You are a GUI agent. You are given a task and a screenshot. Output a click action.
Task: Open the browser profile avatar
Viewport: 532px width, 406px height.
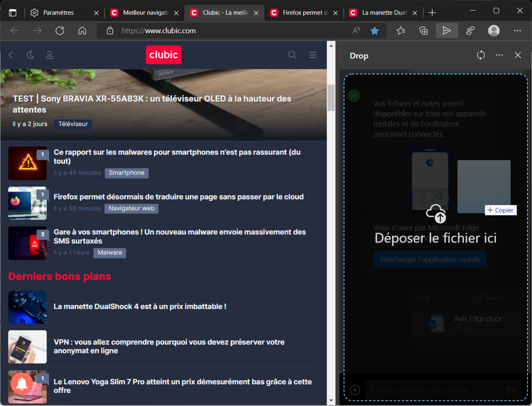[x=494, y=31]
